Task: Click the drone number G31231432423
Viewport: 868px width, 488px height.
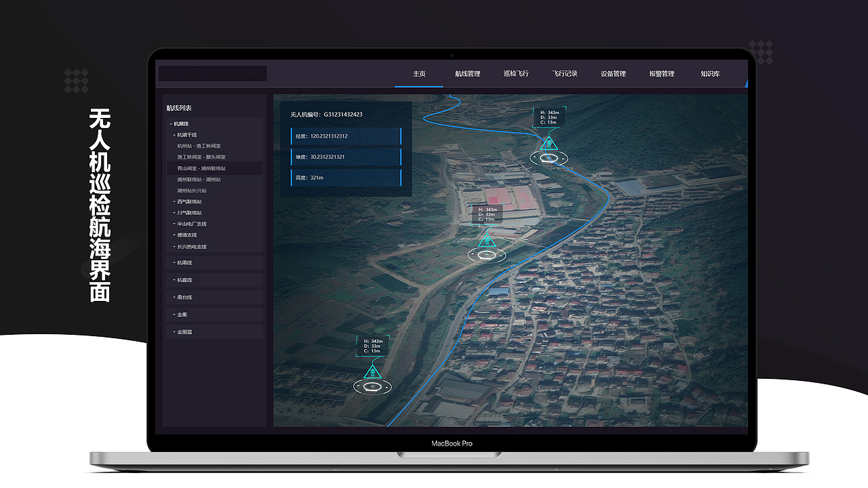Action: 343,115
